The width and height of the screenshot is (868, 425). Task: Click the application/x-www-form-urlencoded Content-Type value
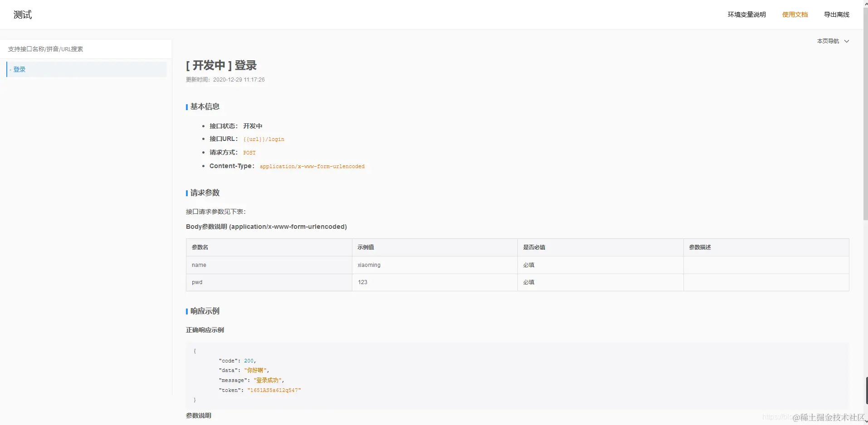point(312,166)
